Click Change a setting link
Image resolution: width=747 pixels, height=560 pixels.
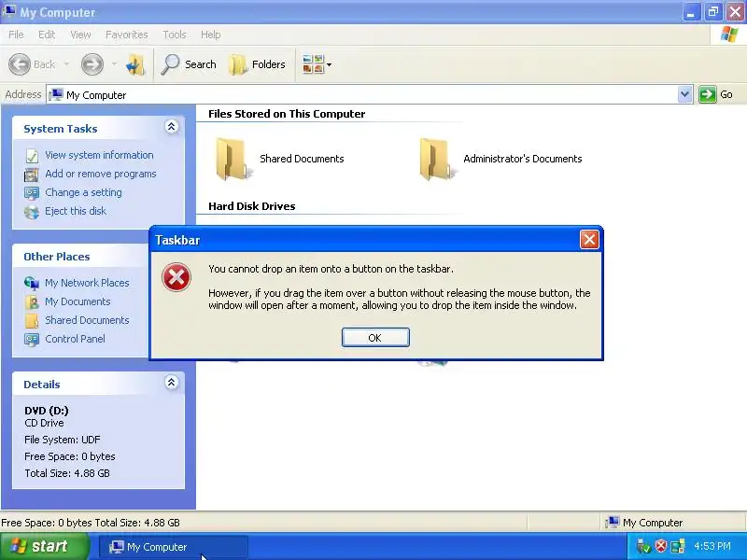[83, 192]
